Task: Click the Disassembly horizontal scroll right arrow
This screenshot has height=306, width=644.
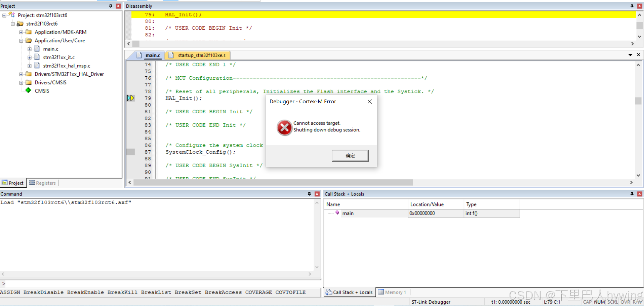Action: coord(632,44)
